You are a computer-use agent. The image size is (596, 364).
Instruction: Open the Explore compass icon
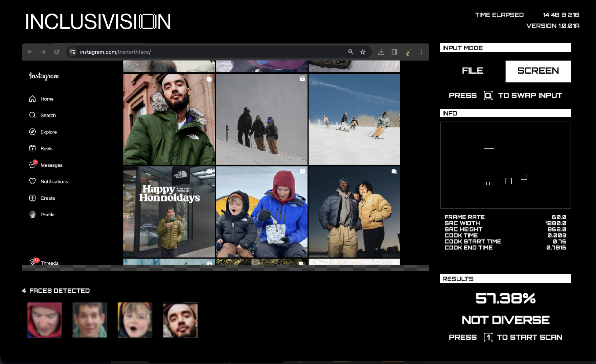click(x=32, y=132)
